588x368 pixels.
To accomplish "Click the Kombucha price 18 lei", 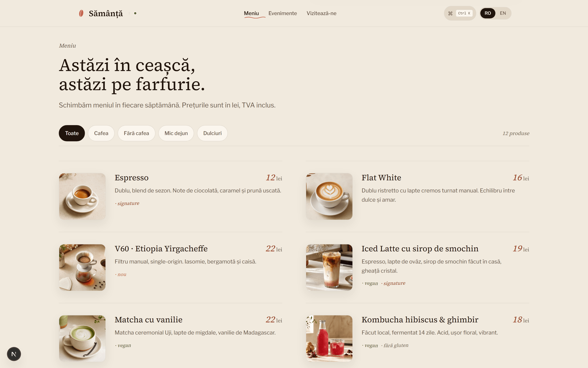I will tap(521, 320).
